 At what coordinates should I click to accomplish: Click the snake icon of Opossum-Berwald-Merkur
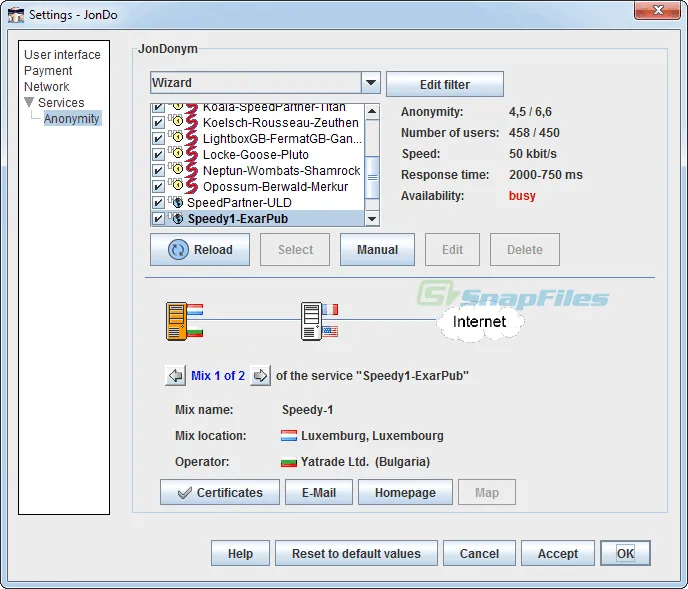pos(191,186)
